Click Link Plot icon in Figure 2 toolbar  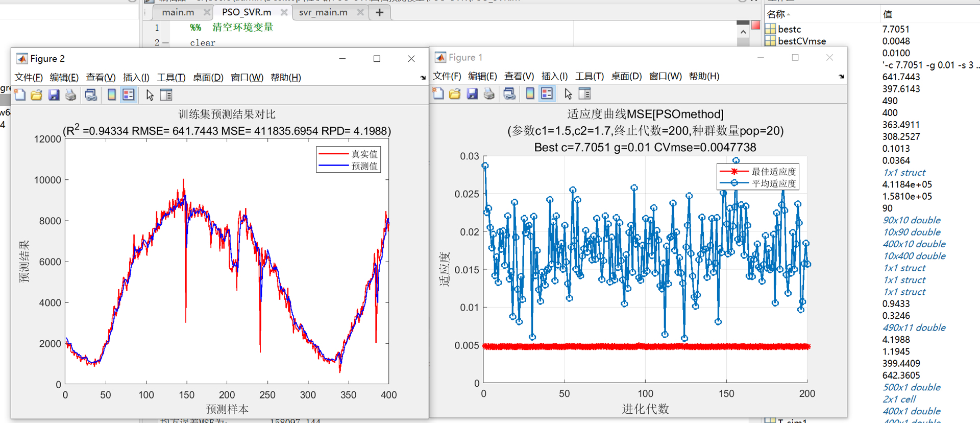click(91, 95)
